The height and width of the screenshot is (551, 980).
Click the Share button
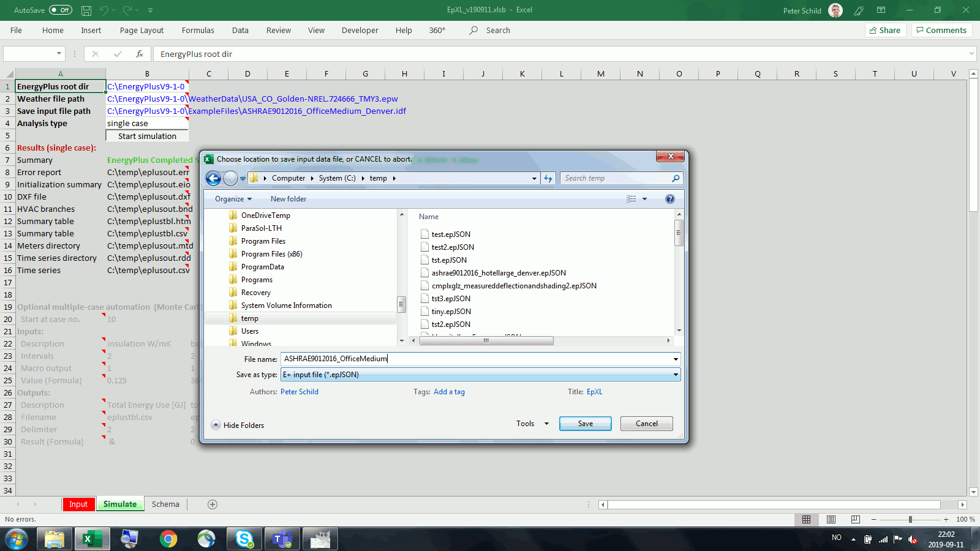pos(885,30)
